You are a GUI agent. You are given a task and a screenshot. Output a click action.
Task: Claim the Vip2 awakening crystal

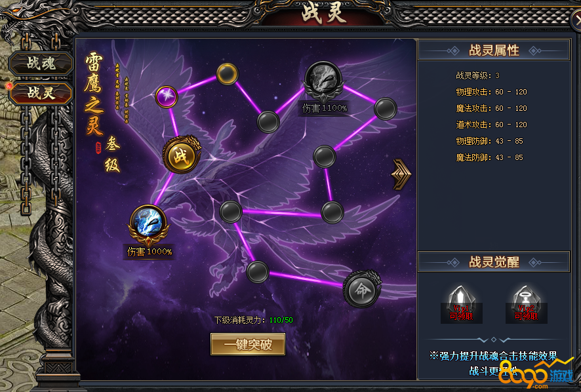(526, 305)
